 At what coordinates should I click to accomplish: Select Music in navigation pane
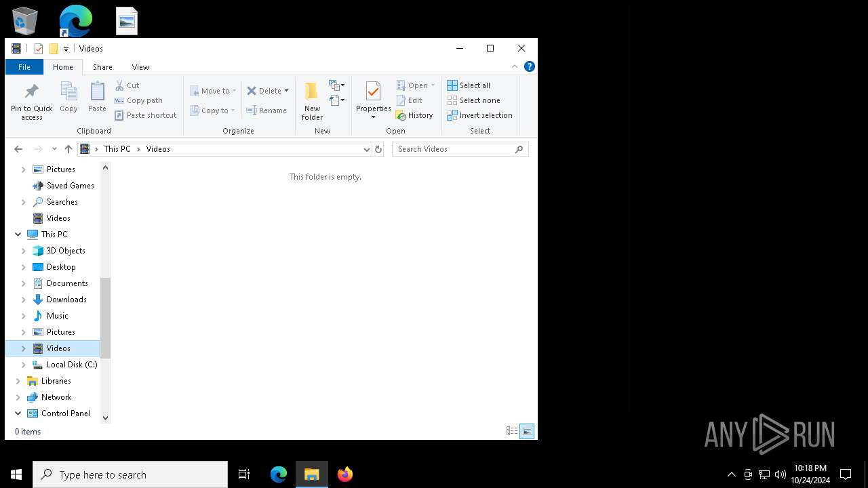(x=58, y=316)
